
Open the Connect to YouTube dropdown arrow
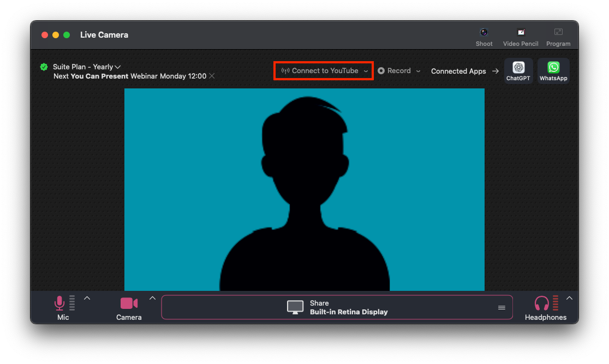coord(366,71)
